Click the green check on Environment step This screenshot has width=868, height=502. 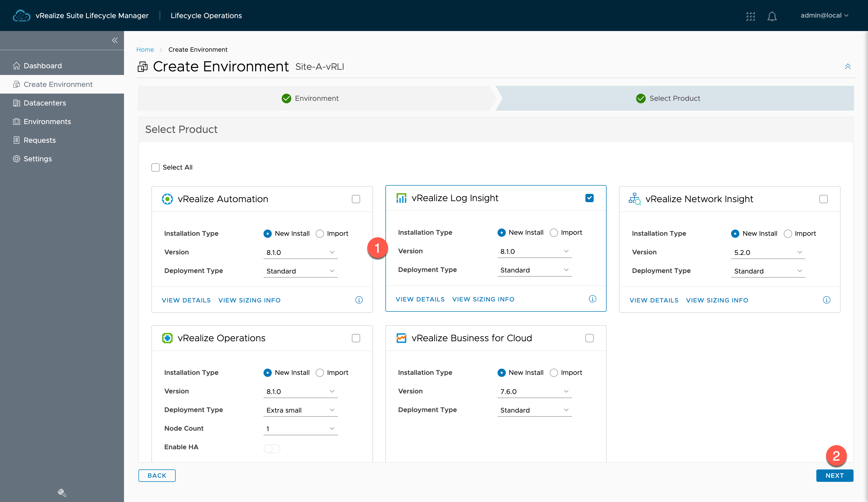286,98
